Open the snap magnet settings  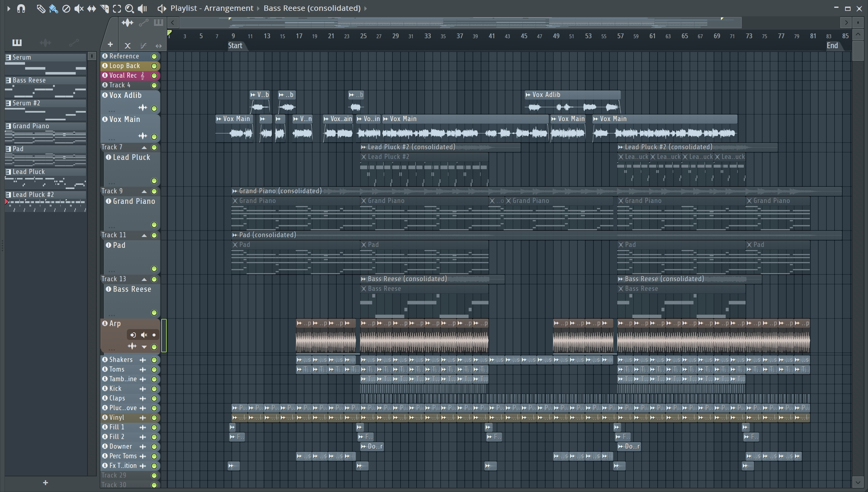(21, 8)
